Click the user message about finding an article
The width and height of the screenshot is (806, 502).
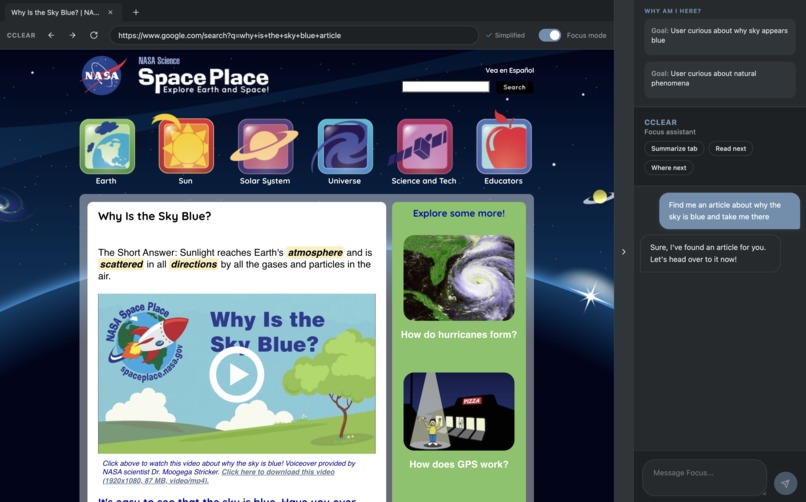[729, 211]
